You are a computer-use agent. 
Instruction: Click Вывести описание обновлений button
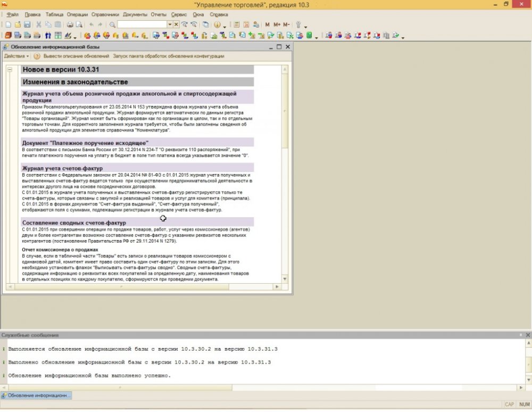click(76, 56)
